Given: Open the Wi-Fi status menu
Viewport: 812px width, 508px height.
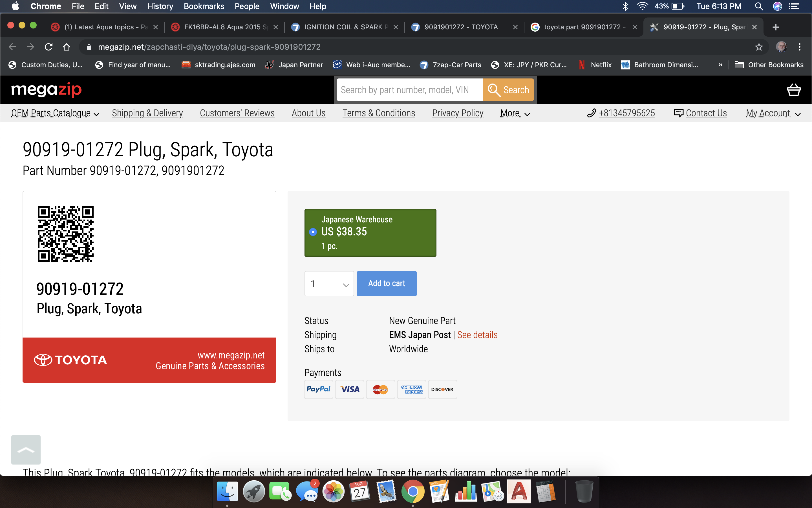Looking at the screenshot, I should click(x=642, y=6).
